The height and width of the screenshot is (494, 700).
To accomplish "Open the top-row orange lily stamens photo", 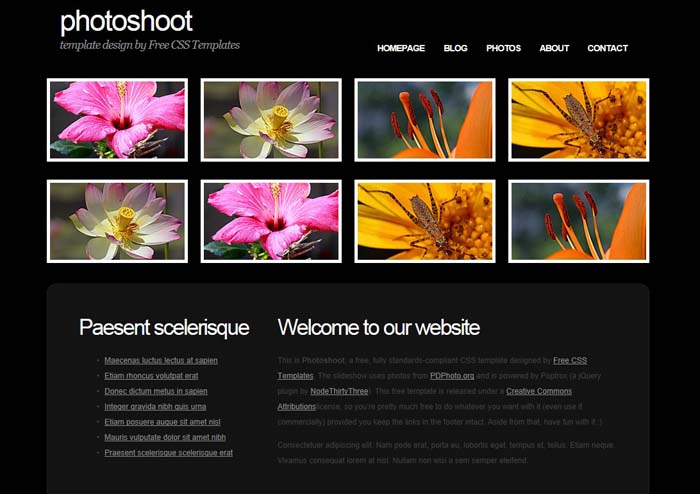I will pyautogui.click(x=425, y=120).
